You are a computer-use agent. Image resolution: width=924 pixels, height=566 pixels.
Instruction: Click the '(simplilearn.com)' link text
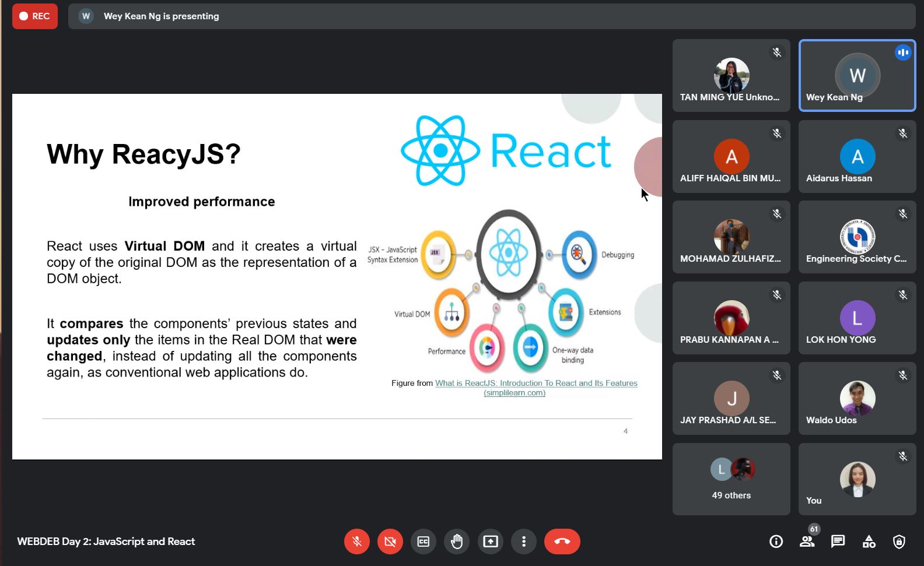click(x=514, y=393)
